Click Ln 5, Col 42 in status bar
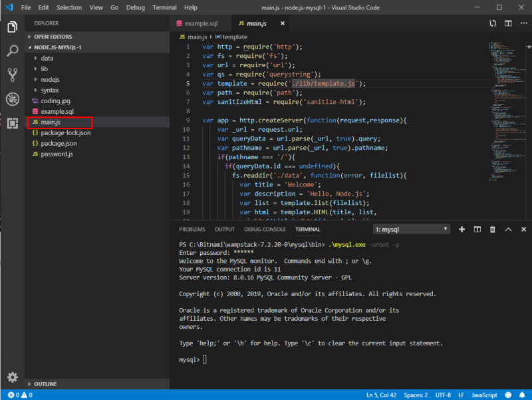Viewport: 532px width, 400px height. [x=381, y=395]
